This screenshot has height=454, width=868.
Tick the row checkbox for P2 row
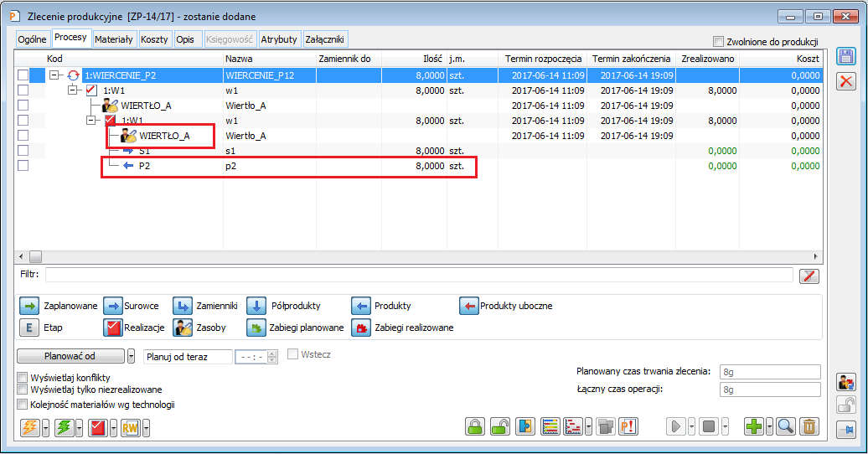(x=23, y=165)
